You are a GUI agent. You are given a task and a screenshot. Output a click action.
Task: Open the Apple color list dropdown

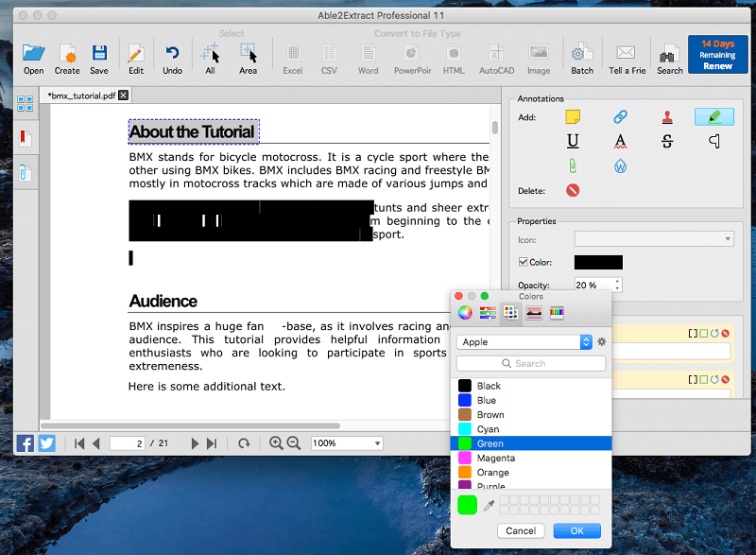point(524,342)
